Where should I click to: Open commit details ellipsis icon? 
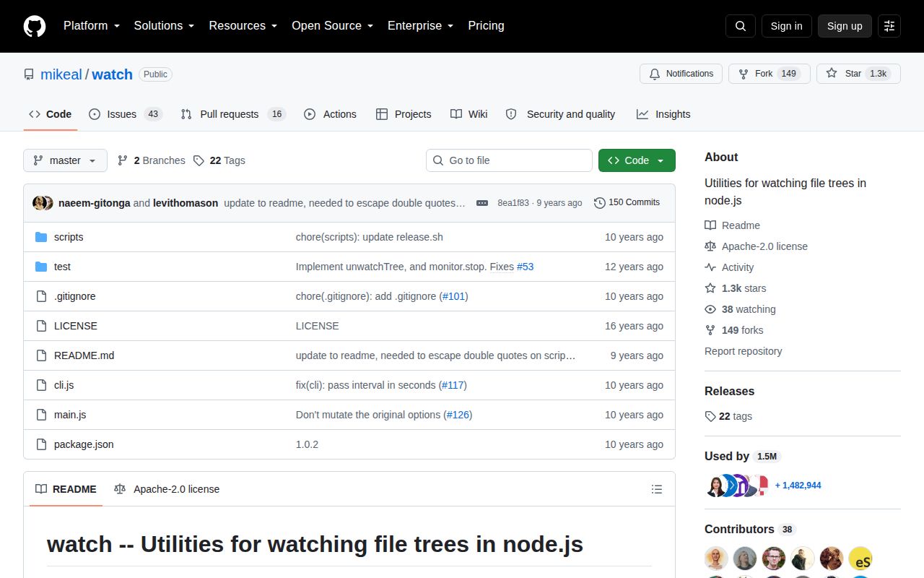coord(482,203)
